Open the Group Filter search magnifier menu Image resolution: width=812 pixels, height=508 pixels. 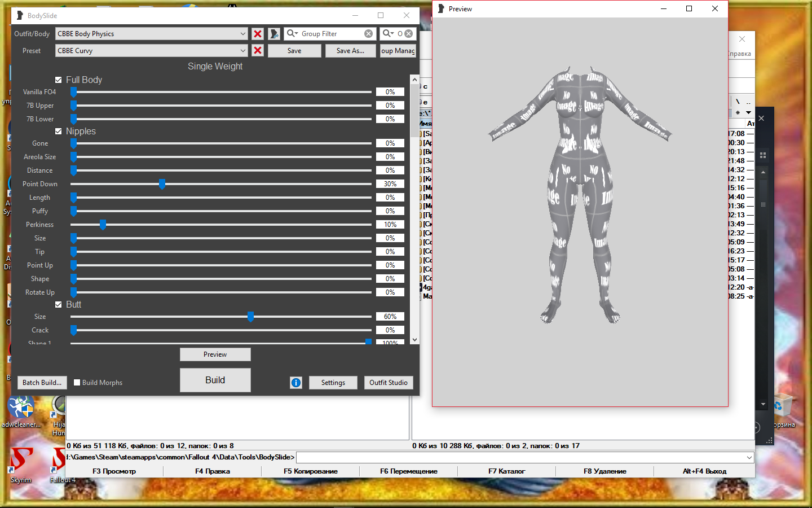(292, 34)
